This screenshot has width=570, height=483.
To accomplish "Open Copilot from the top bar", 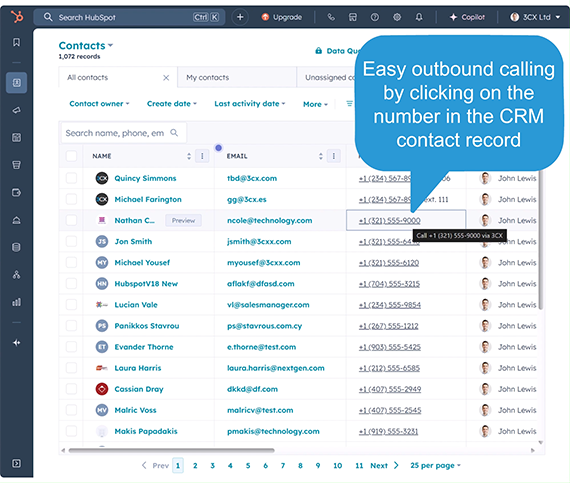I will (467, 17).
